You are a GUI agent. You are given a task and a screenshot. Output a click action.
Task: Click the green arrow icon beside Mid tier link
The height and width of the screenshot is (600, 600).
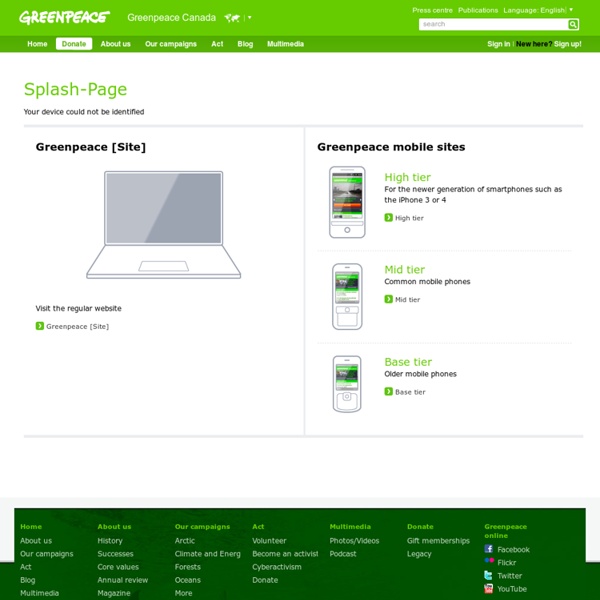(x=388, y=299)
